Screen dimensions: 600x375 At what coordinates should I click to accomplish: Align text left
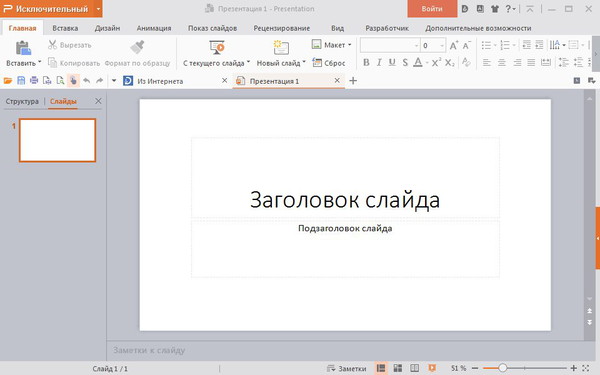[x=487, y=62]
